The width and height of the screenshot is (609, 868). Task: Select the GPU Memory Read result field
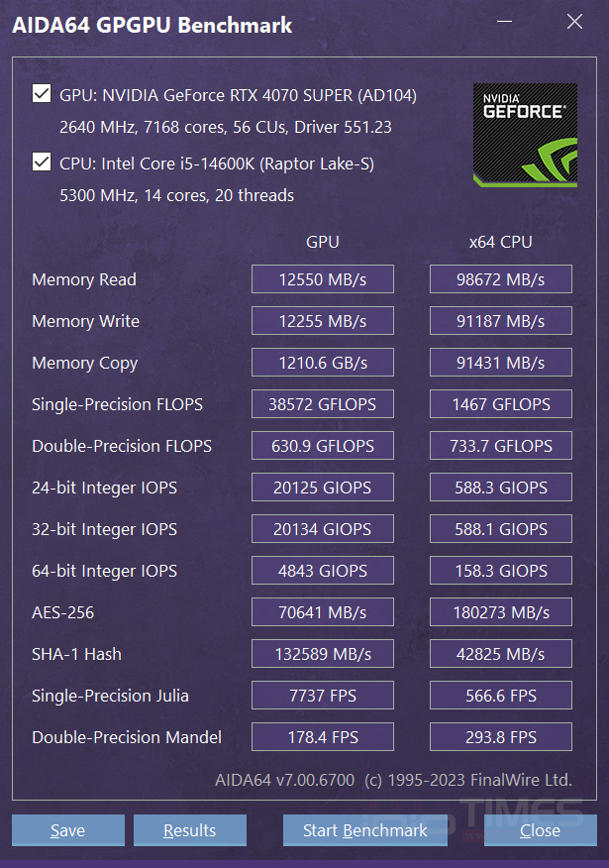click(322, 279)
